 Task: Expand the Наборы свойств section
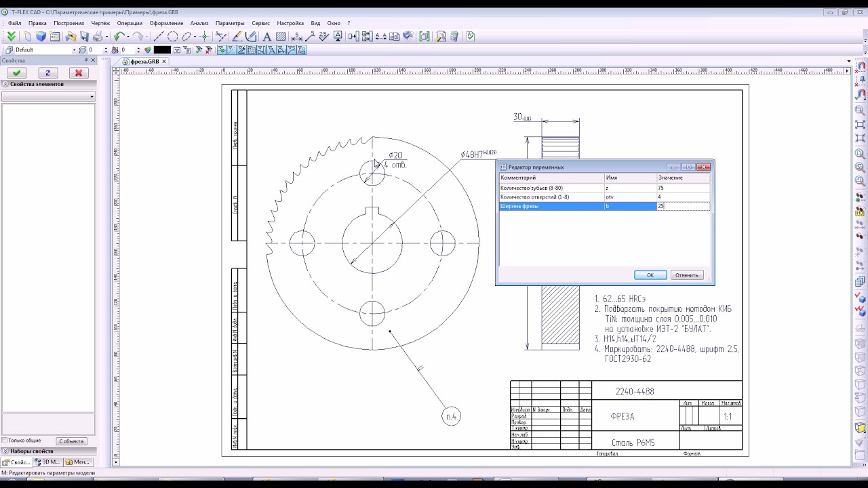(5, 451)
